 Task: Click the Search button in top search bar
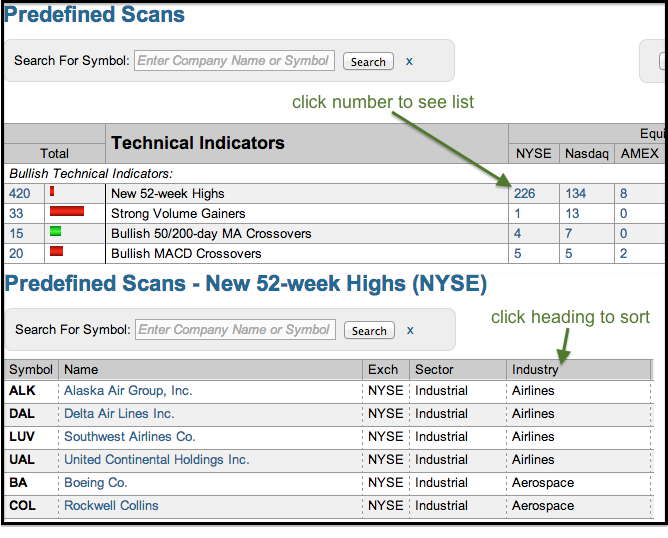tap(368, 61)
